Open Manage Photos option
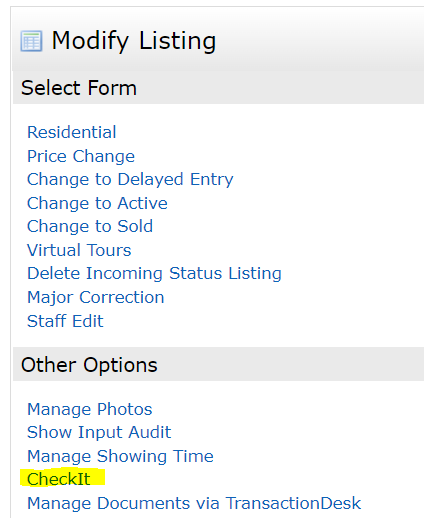424x518 pixels. click(x=90, y=409)
